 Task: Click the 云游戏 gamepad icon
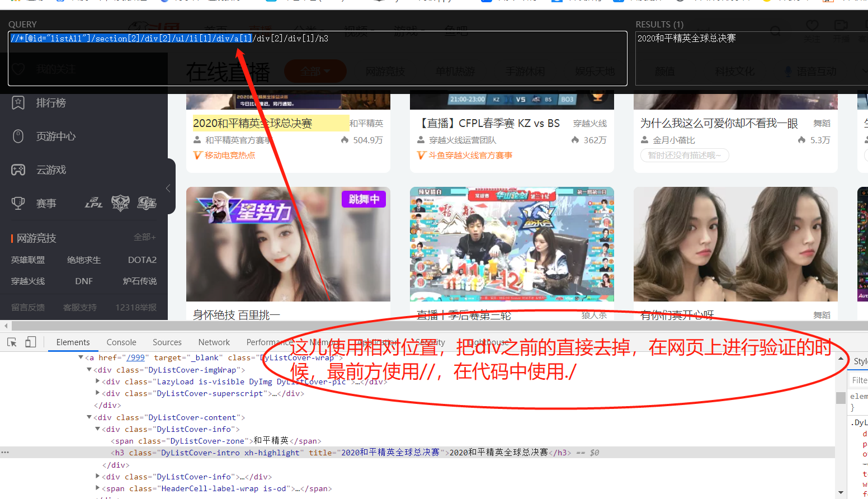tap(18, 170)
